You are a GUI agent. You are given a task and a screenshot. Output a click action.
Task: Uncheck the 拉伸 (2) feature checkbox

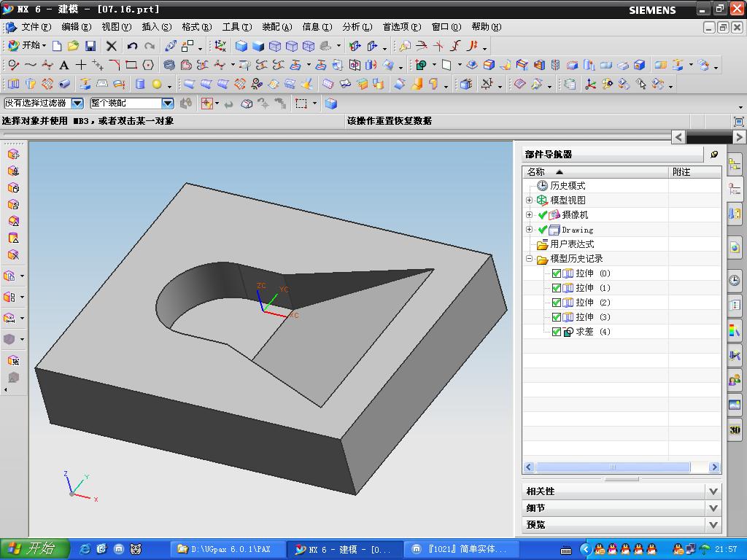556,303
